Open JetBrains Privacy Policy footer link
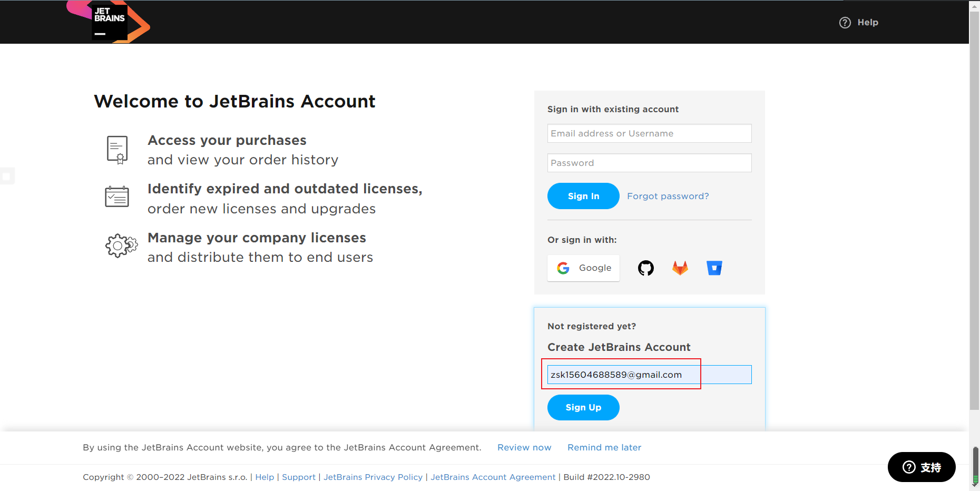The image size is (980, 491). point(373,477)
